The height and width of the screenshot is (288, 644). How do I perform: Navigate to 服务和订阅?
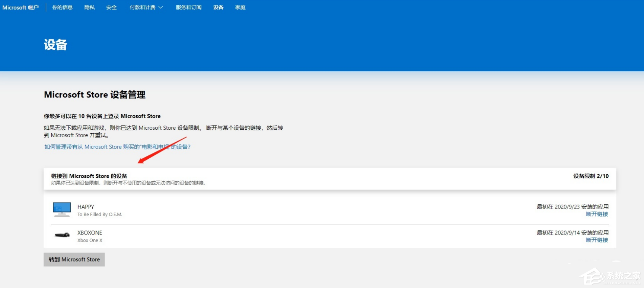189,7
